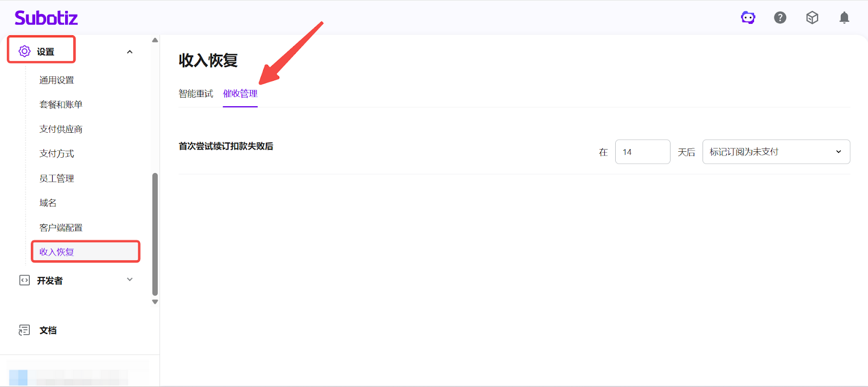Click the documentation icon next to 文档
The image size is (868, 387).
[24, 330]
